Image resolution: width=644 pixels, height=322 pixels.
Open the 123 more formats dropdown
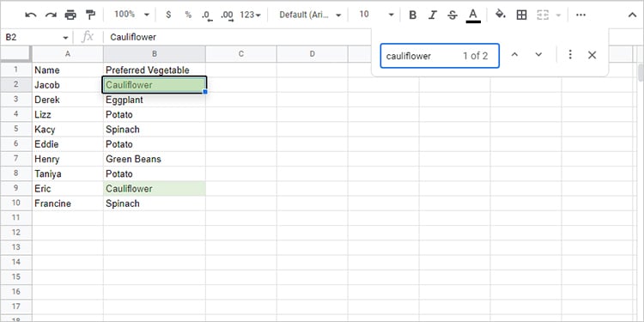(x=251, y=15)
